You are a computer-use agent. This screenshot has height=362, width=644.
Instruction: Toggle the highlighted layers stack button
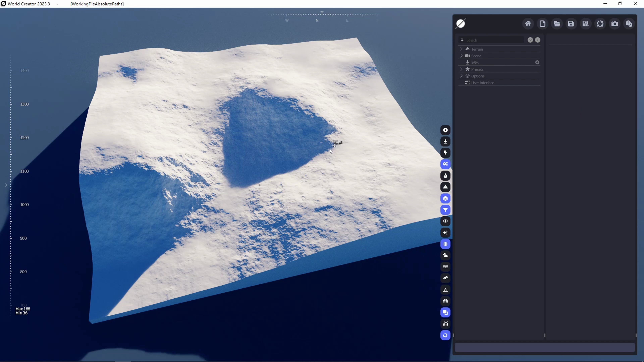(x=445, y=198)
